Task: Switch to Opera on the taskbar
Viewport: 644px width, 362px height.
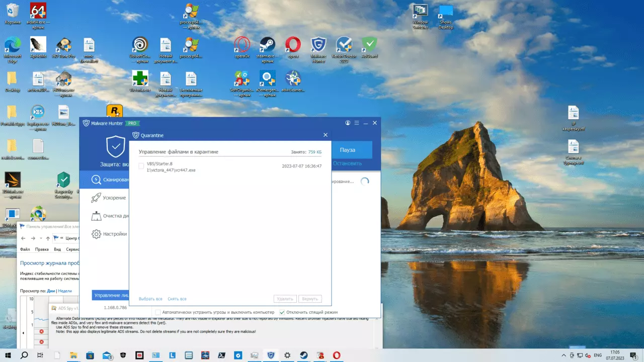Action: (336, 355)
